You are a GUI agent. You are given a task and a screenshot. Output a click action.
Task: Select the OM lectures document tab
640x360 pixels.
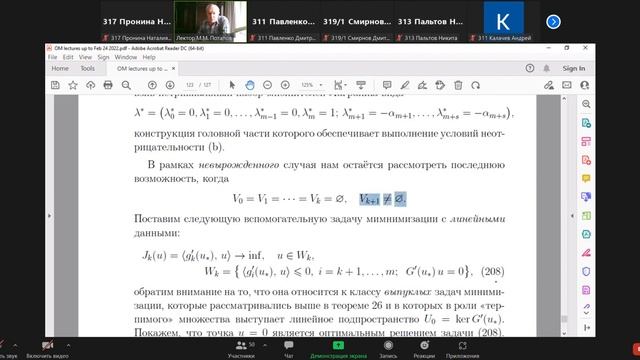[x=142, y=69]
